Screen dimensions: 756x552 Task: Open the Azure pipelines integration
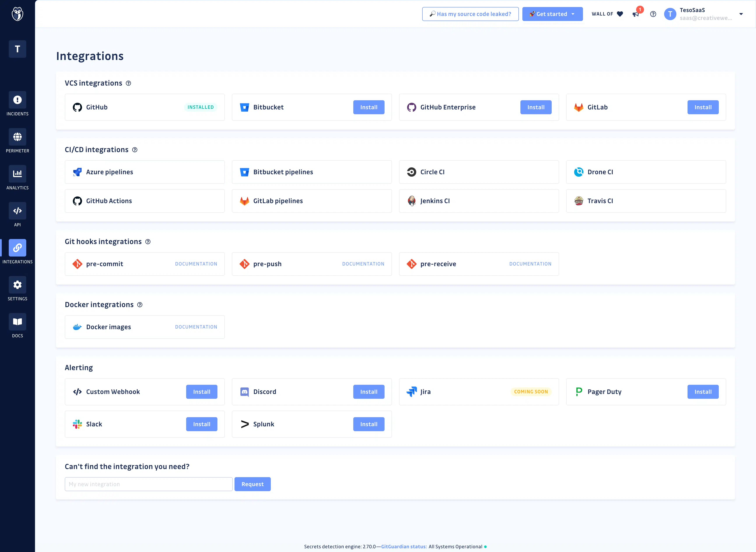click(x=145, y=172)
